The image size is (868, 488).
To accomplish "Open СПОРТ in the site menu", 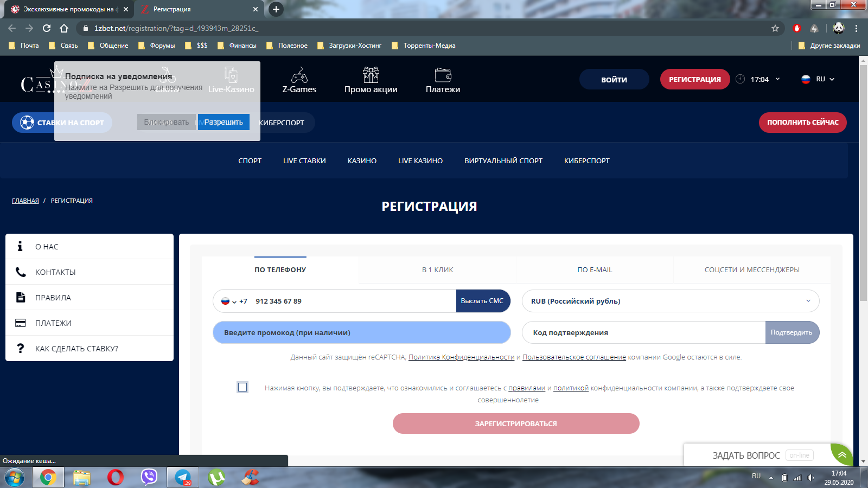I will pos(250,160).
